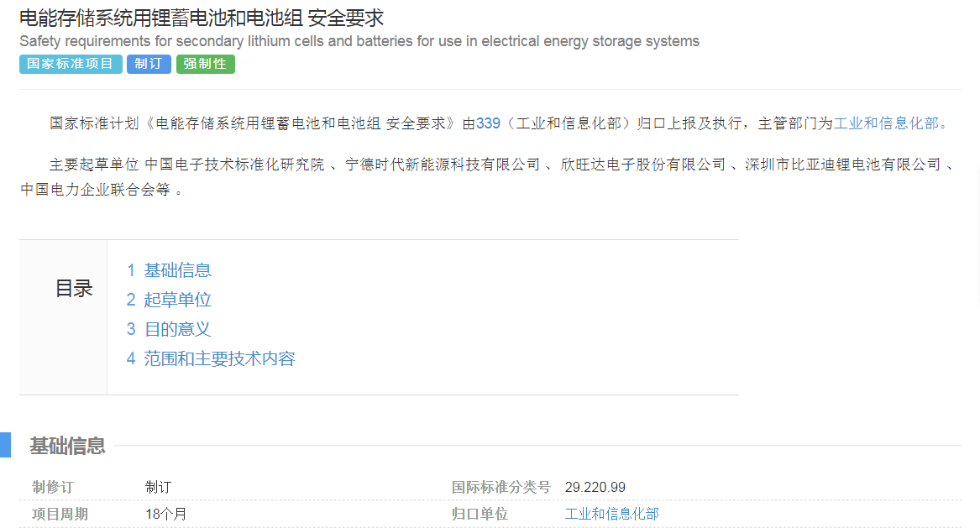Click the 18个月 project period value
Image resolution: width=980 pixels, height=528 pixels.
(165, 514)
